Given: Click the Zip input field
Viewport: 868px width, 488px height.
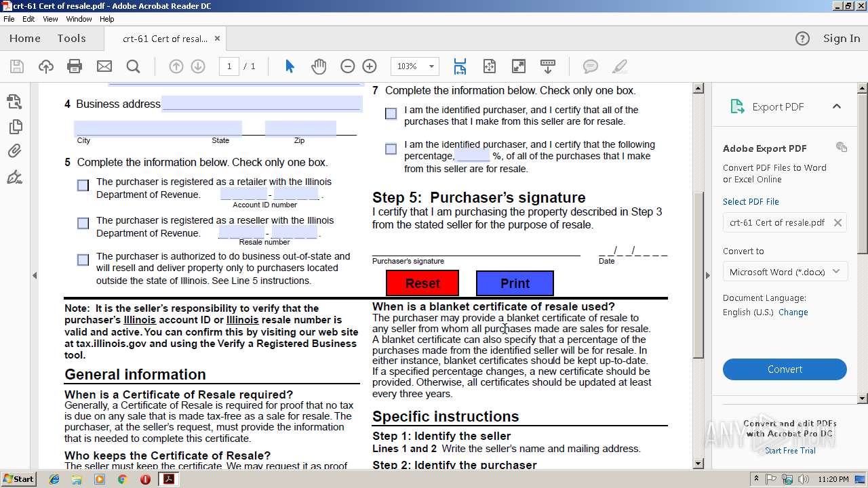Looking at the screenshot, I should [300, 128].
